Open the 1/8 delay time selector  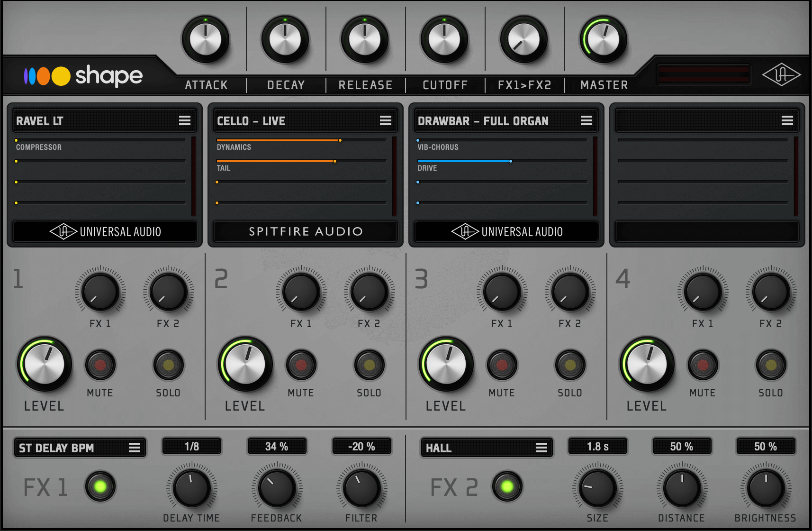click(192, 446)
